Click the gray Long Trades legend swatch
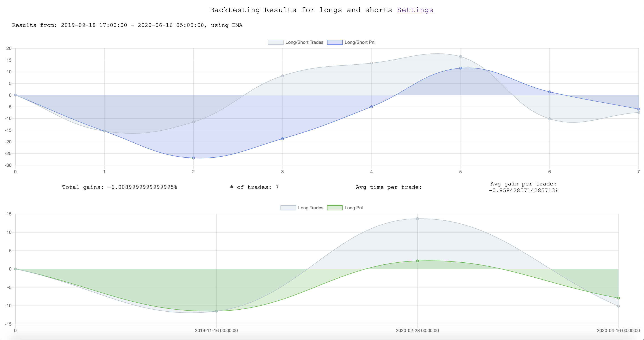 288,208
